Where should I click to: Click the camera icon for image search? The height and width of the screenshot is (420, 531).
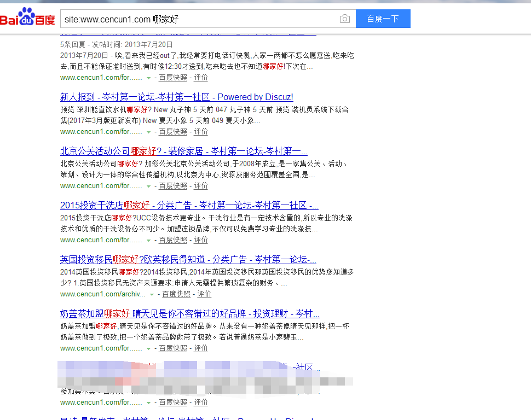click(x=344, y=18)
